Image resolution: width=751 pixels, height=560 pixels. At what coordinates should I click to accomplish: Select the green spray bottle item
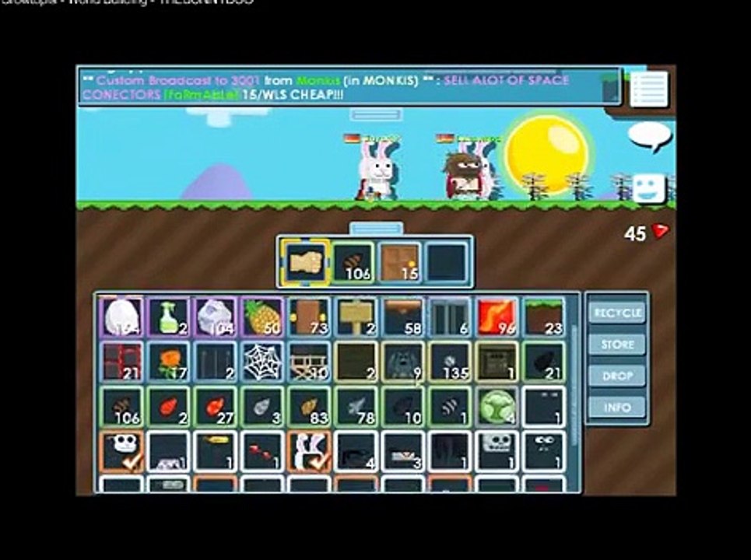click(x=169, y=317)
